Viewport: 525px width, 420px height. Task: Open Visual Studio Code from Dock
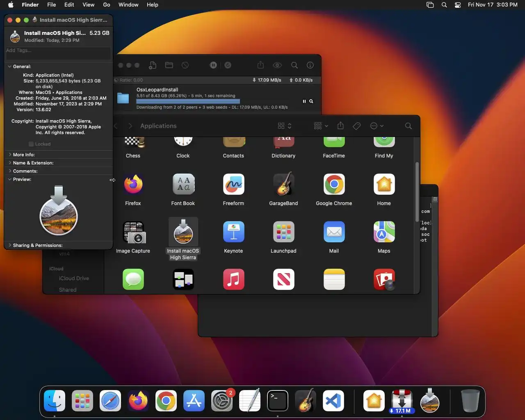(333, 401)
